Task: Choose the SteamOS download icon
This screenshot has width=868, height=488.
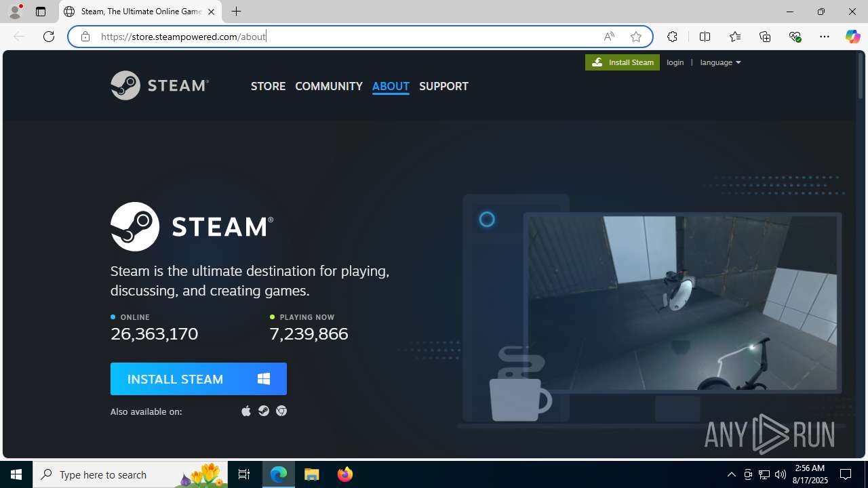Action: (x=264, y=411)
